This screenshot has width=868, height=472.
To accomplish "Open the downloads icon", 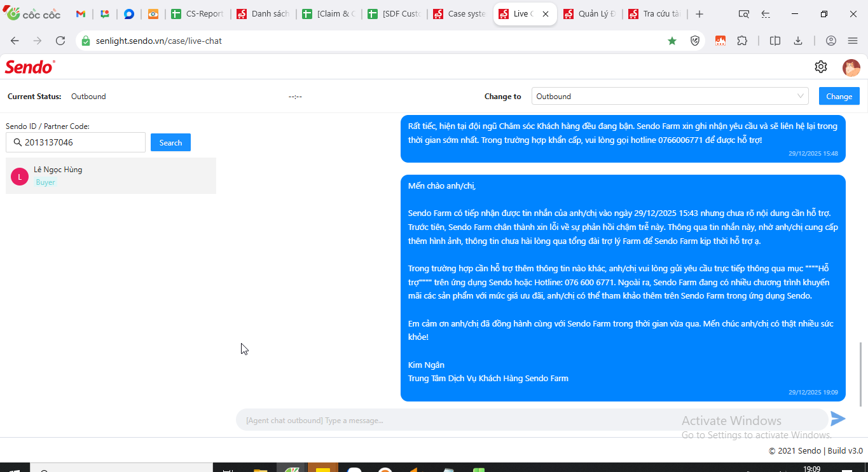I will click(x=798, y=41).
